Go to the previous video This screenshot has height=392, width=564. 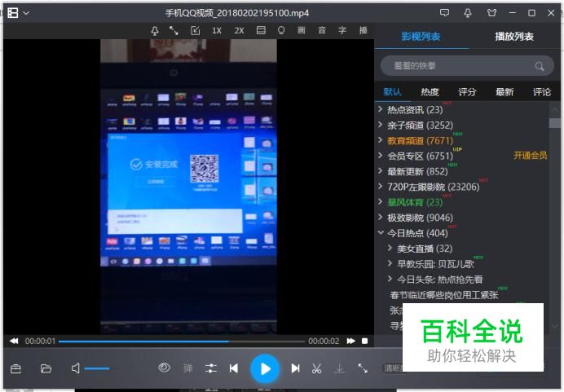tap(234, 368)
